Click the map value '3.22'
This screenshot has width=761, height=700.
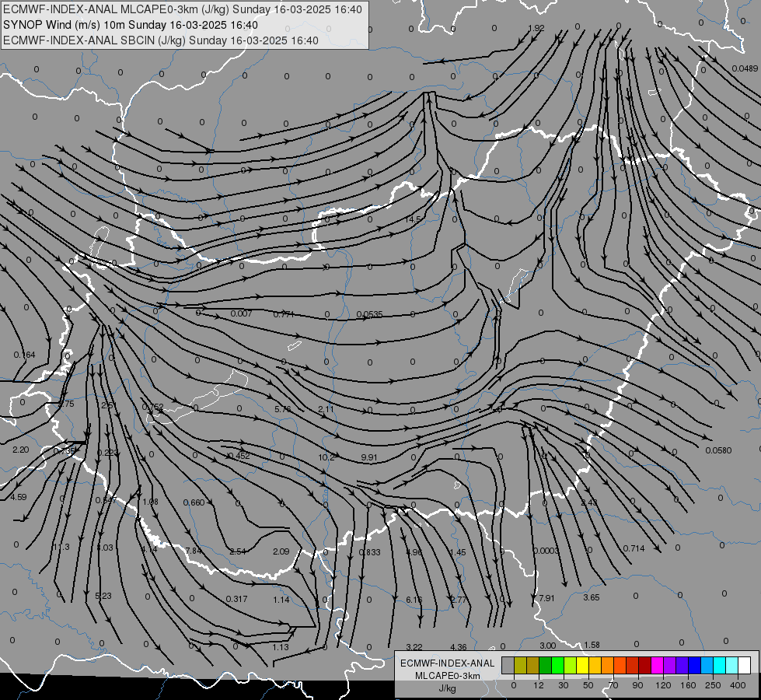414,647
